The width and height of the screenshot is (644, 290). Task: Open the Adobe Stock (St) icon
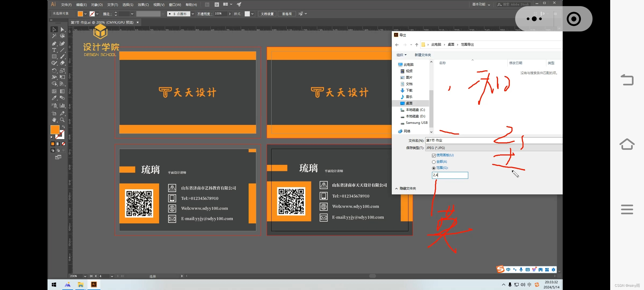217,5
